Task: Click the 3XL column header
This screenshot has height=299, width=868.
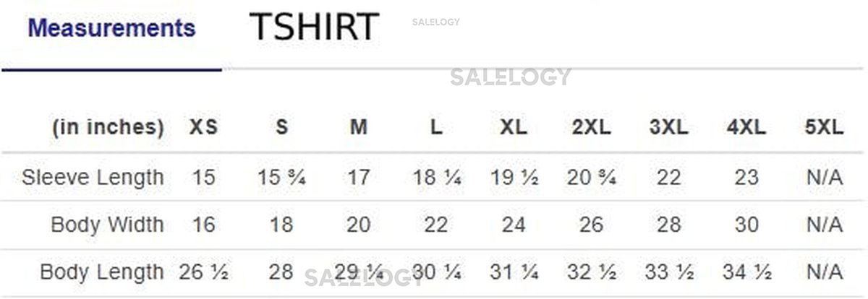Action: [668, 128]
